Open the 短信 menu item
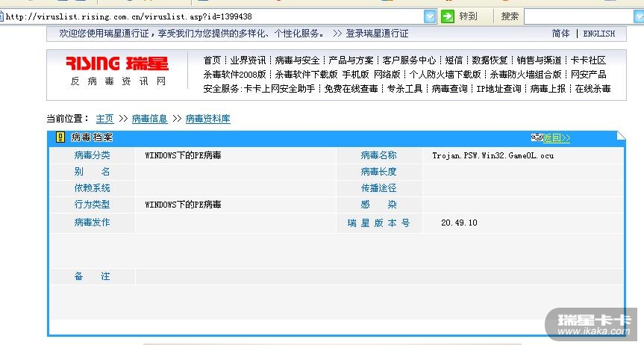Viewport: 644px width, 345px height. click(454, 60)
